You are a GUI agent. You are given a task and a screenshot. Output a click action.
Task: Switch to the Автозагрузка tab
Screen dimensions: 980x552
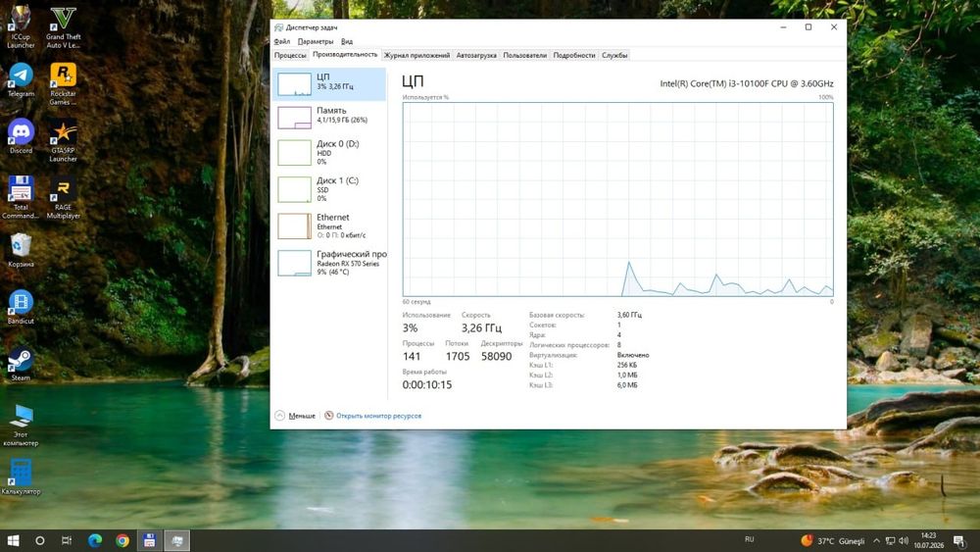(476, 55)
